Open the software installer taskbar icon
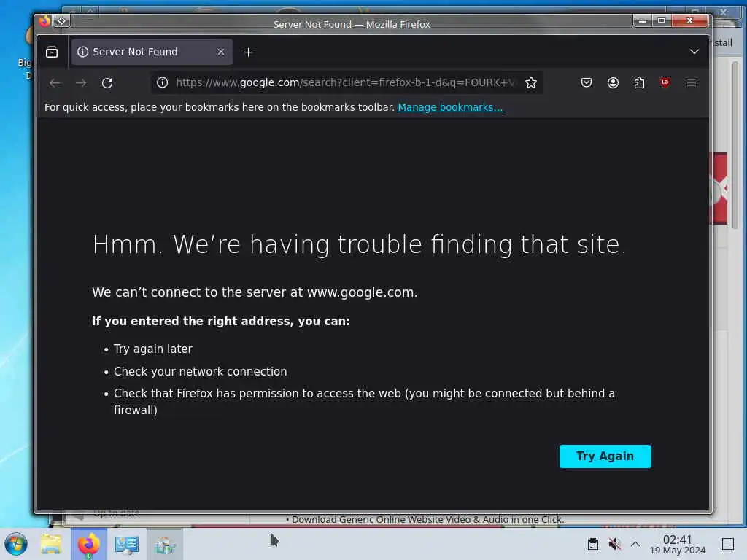Image resolution: width=747 pixels, height=560 pixels. [x=165, y=544]
